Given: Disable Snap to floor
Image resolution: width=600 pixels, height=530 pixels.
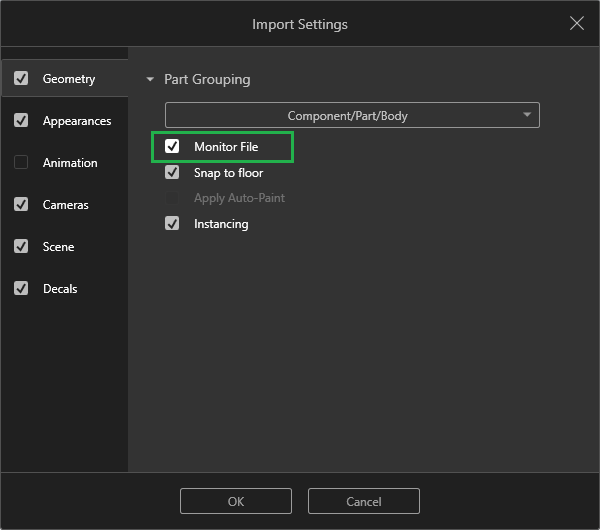Looking at the screenshot, I should 172,172.
